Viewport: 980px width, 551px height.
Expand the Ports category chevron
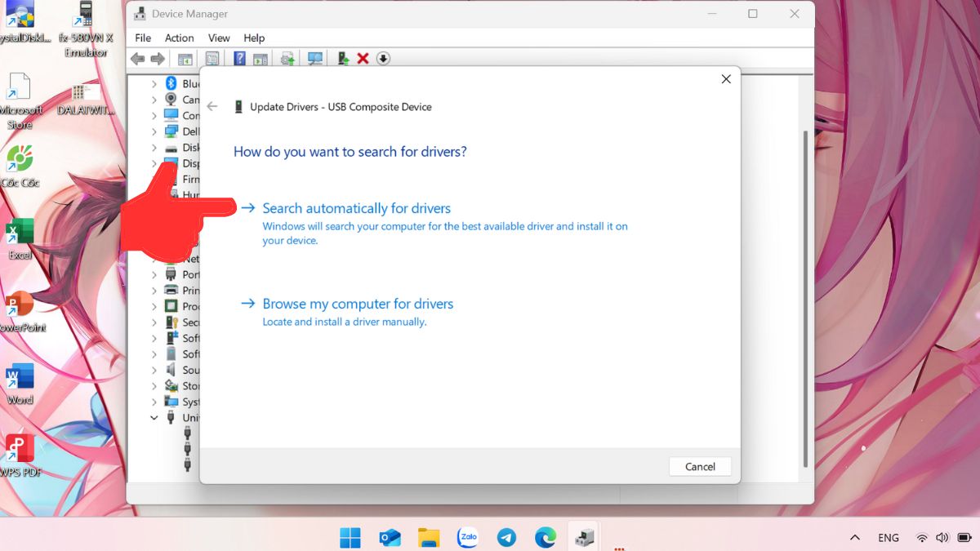click(x=154, y=274)
